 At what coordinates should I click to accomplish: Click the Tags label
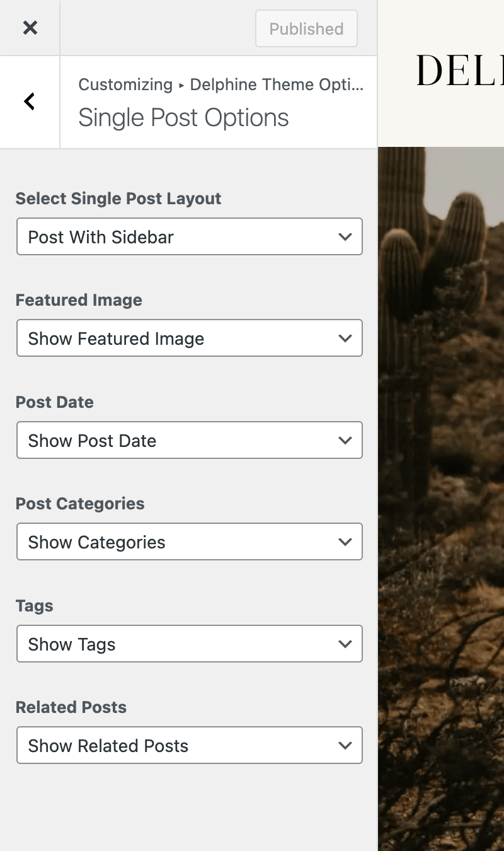coord(35,606)
